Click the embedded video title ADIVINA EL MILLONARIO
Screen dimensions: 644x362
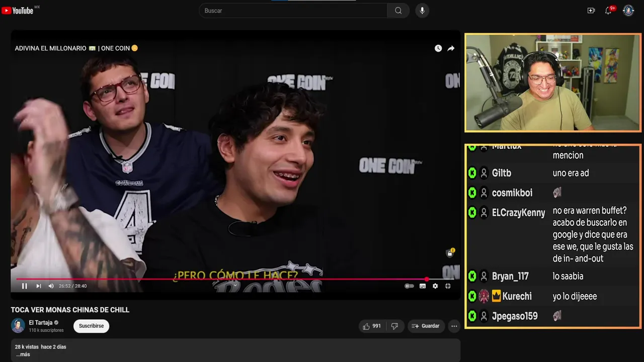point(76,48)
